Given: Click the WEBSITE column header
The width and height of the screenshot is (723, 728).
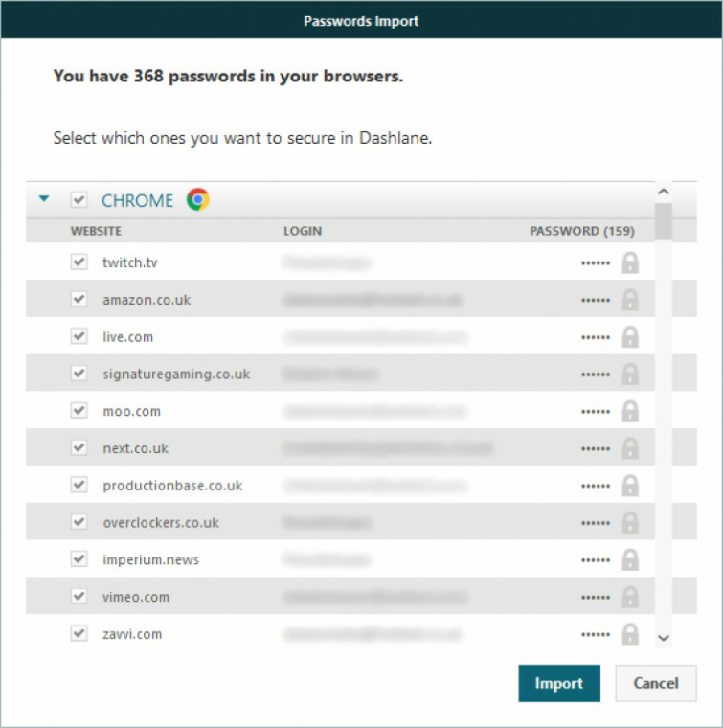Looking at the screenshot, I should tap(96, 231).
